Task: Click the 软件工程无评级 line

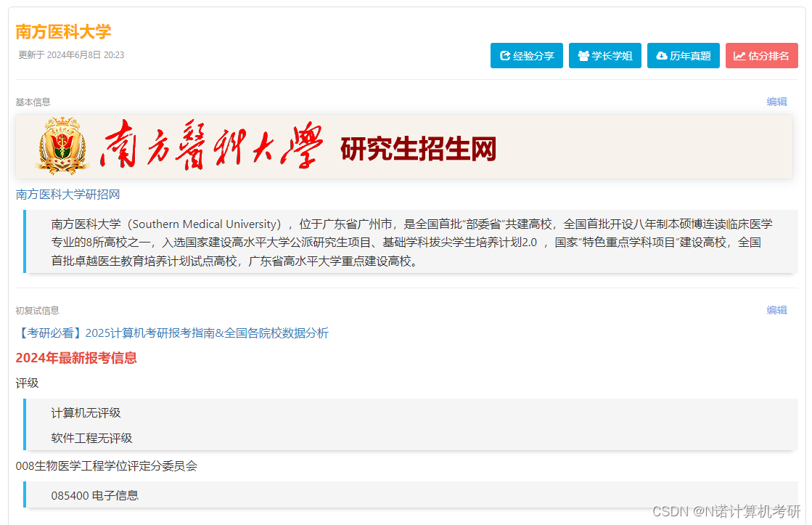Action: 91,438
